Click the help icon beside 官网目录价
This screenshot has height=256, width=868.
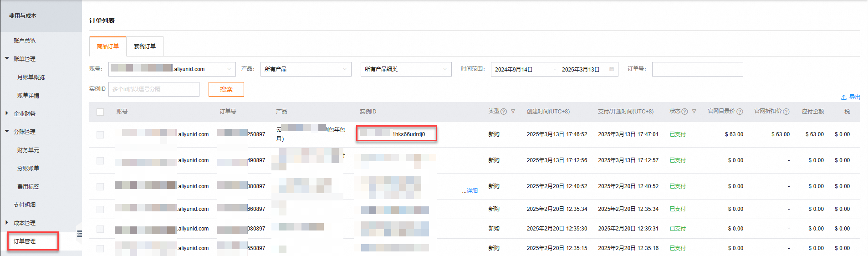point(740,112)
